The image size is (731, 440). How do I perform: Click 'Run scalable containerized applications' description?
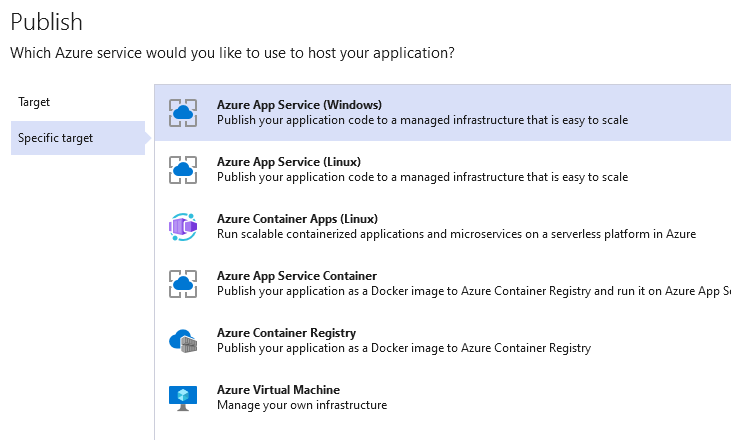pos(456,234)
